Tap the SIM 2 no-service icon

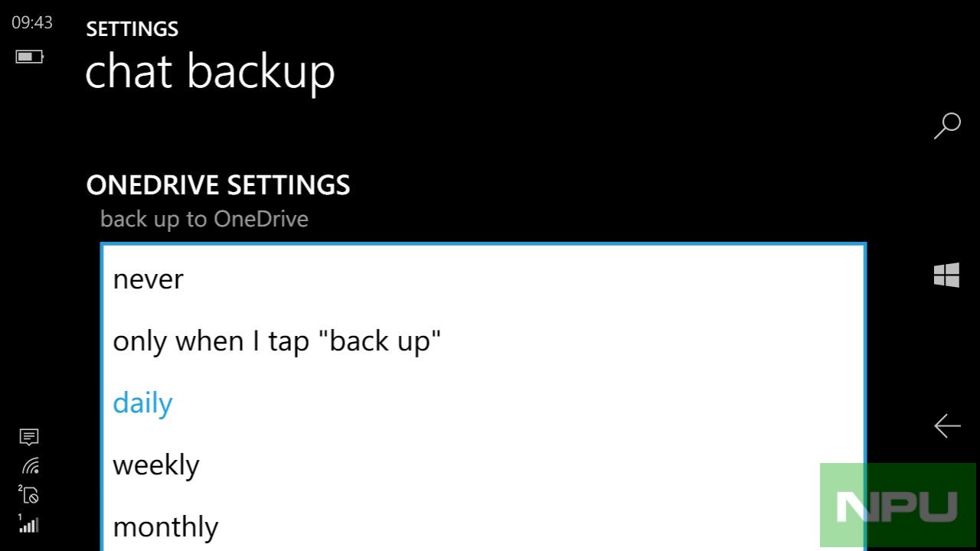(29, 495)
